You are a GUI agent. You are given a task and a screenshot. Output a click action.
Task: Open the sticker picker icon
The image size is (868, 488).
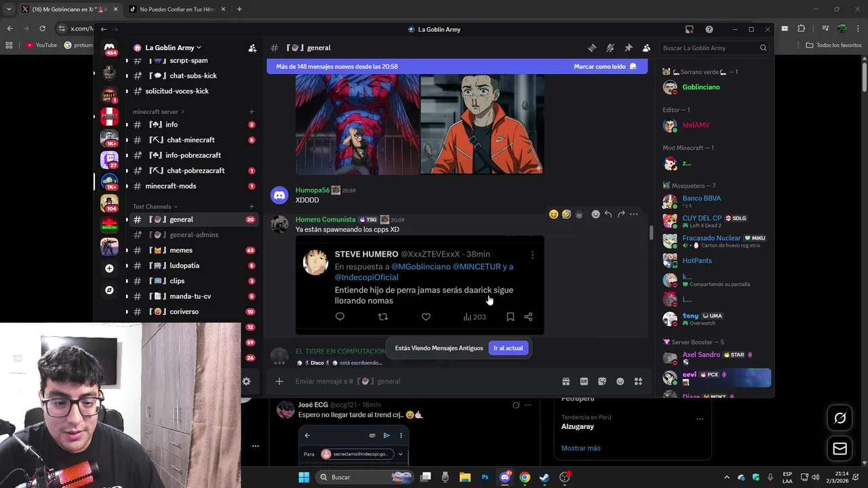click(601, 382)
